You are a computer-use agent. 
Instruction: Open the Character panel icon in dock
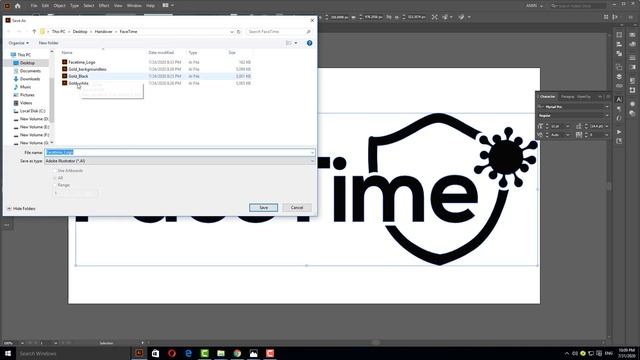(619, 99)
